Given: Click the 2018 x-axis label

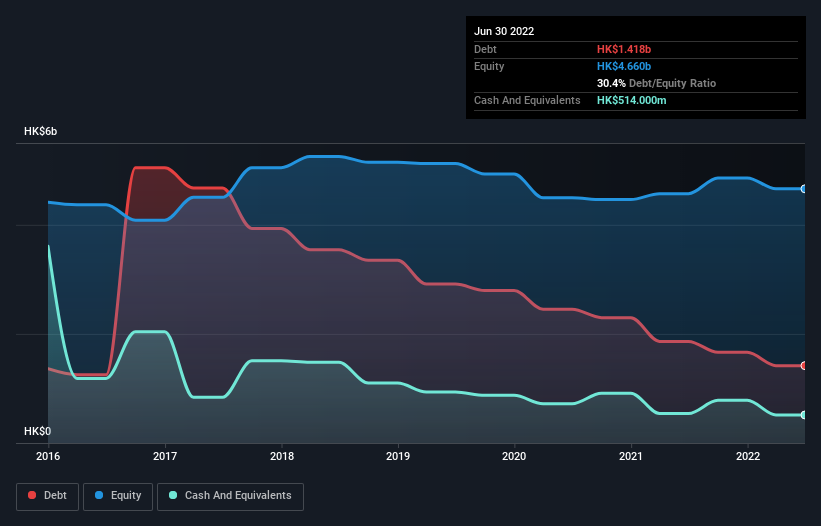Looking at the screenshot, I should click(x=282, y=456).
